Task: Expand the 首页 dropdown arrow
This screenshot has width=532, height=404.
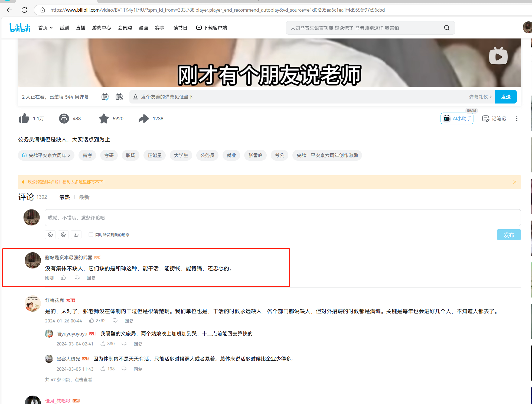Action: click(x=51, y=28)
